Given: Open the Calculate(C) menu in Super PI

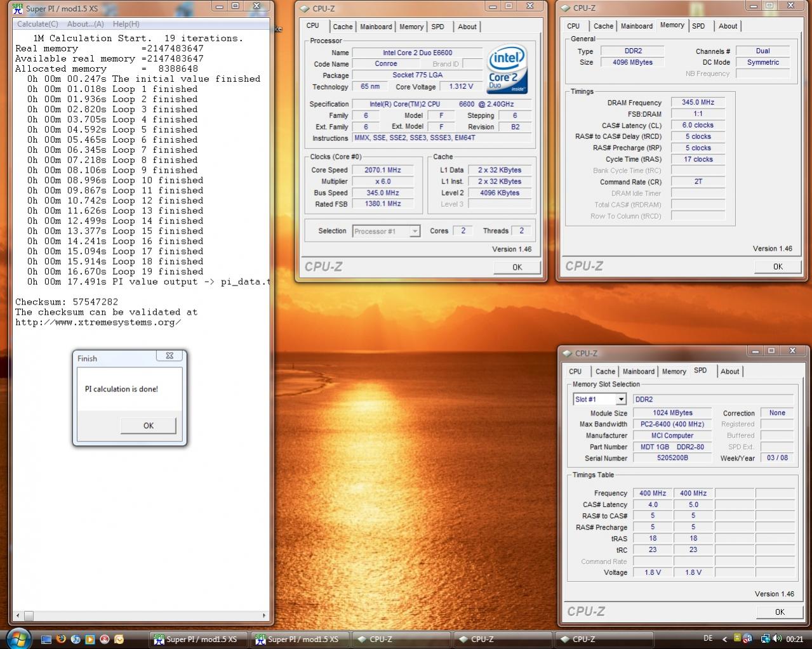Looking at the screenshot, I should pos(37,24).
